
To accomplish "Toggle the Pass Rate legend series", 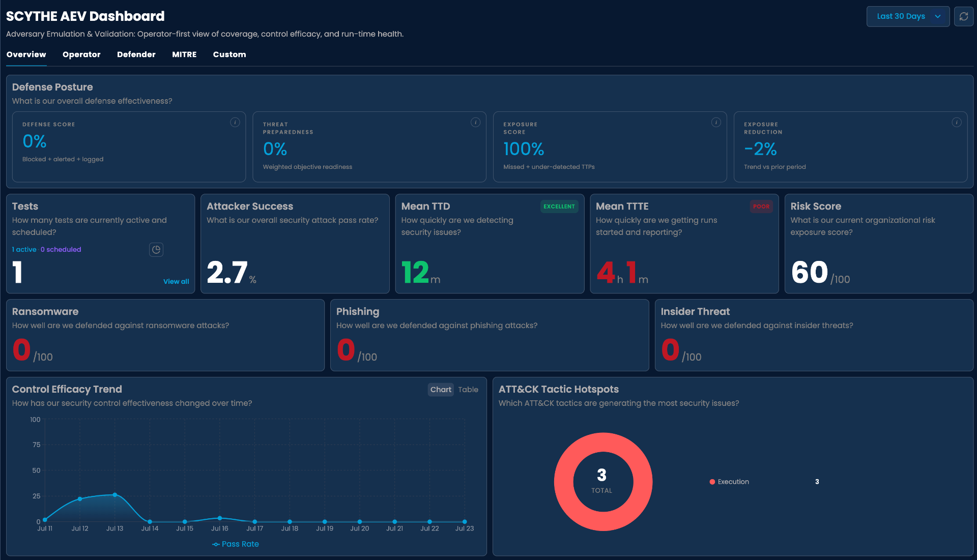I will pyautogui.click(x=236, y=544).
